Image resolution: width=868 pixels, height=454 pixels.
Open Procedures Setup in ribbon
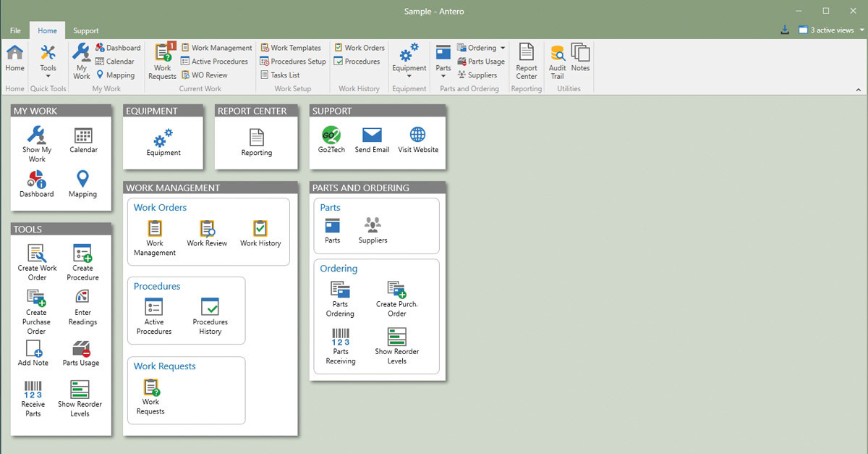pyautogui.click(x=293, y=62)
